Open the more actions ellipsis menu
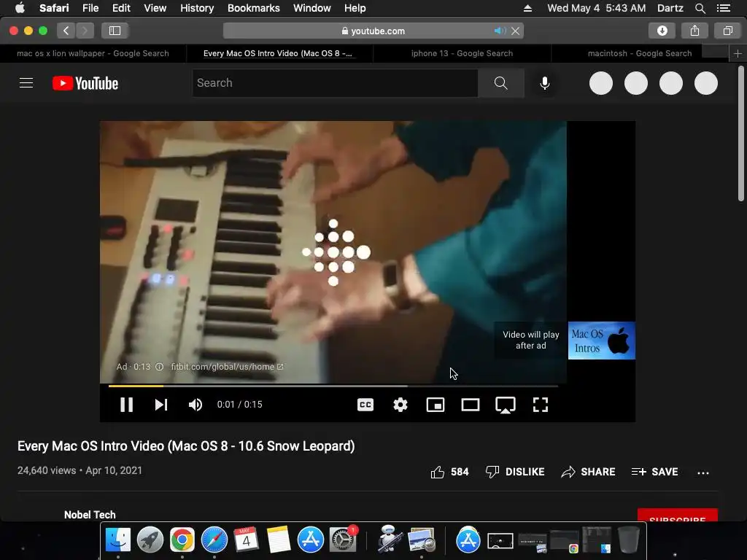 pos(703,472)
